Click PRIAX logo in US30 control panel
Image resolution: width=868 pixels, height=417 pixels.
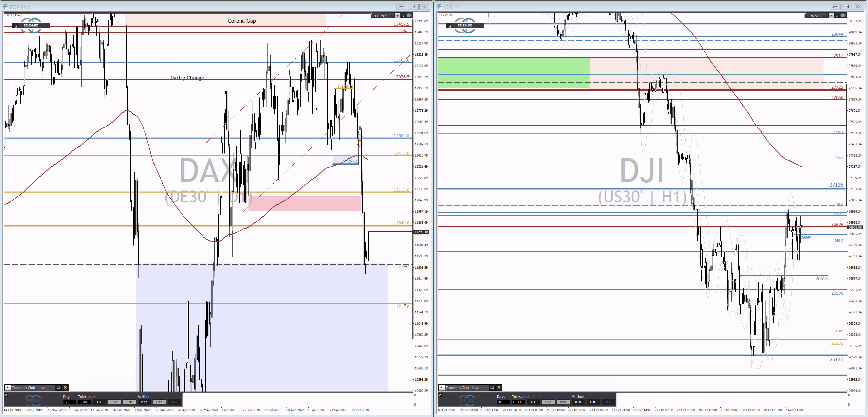[467, 401]
